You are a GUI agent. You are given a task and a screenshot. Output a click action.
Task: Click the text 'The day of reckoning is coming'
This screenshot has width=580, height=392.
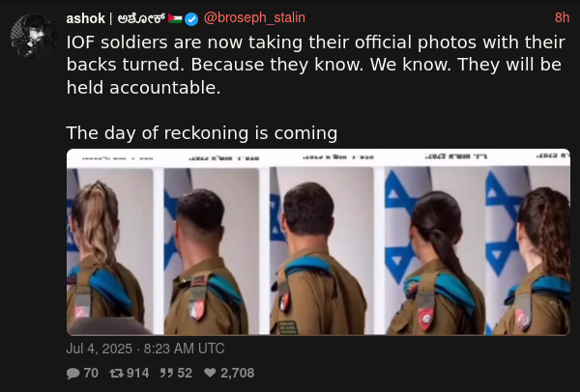202,133
